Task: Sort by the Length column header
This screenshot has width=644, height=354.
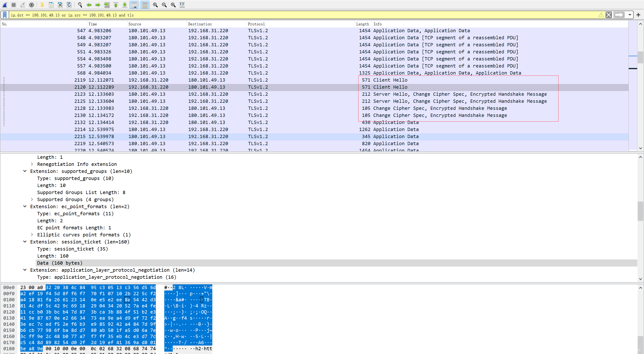Action: coord(362,24)
